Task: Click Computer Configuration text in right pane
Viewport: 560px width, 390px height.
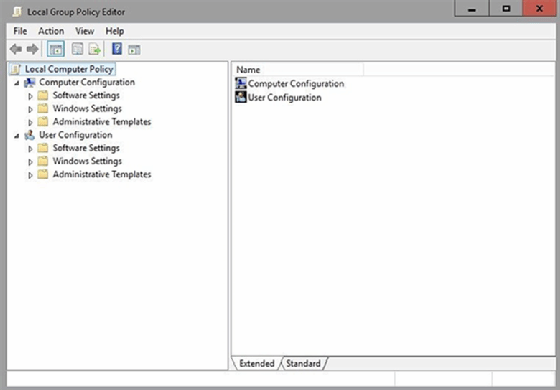Action: click(296, 84)
